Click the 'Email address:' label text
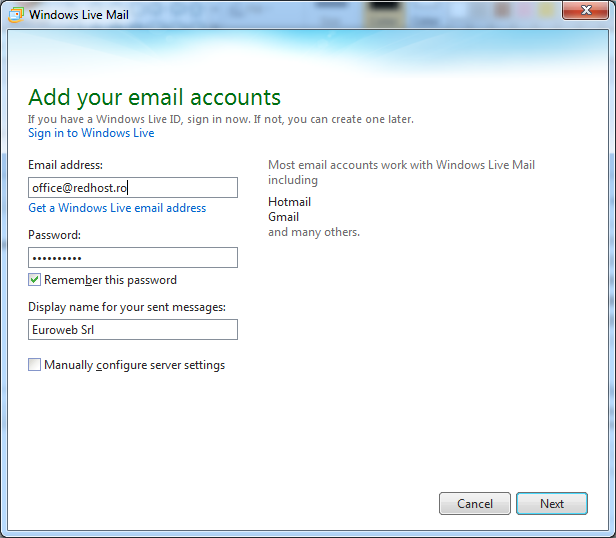Viewport: 616px width, 538px height. pyautogui.click(x=66, y=165)
